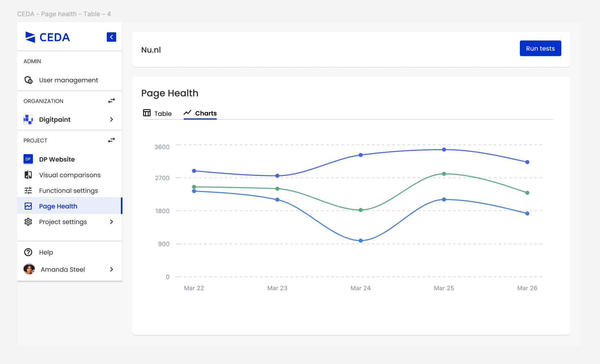Click the Visual comparisons icon
This screenshot has width=600, height=364.
tap(28, 175)
